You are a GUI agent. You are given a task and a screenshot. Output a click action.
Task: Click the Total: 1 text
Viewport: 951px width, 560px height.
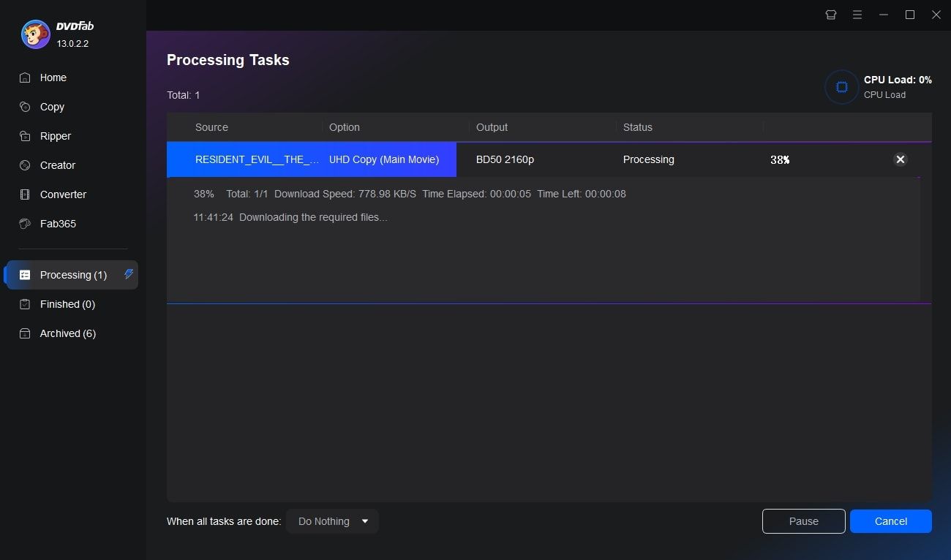coord(183,95)
